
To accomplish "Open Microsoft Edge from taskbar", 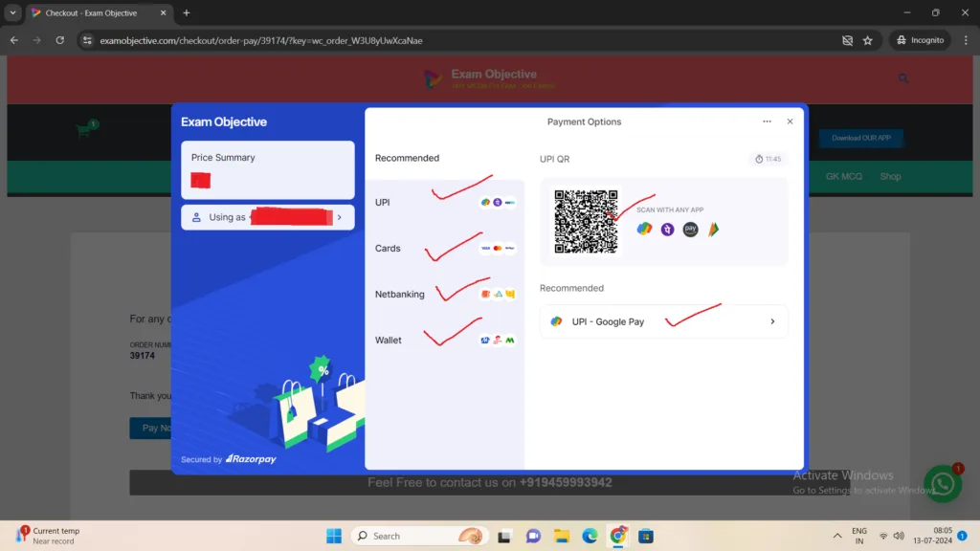I will [x=590, y=536].
